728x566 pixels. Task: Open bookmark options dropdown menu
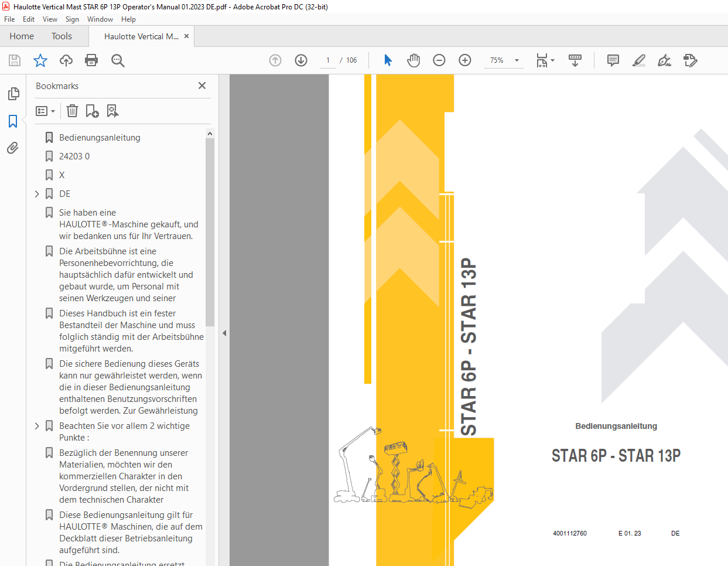pos(45,111)
